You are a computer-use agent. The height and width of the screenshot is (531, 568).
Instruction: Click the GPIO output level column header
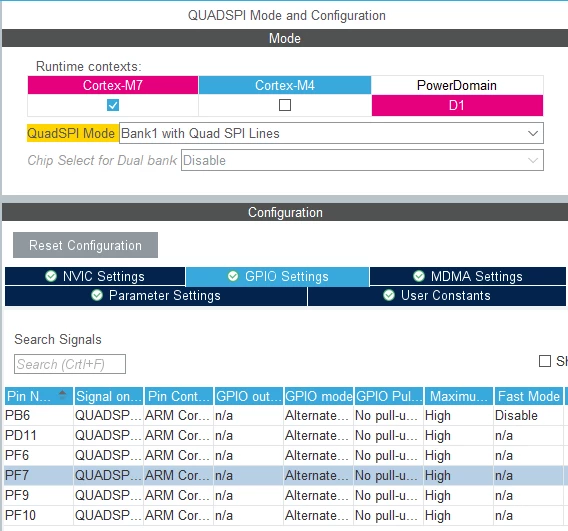coord(249,396)
